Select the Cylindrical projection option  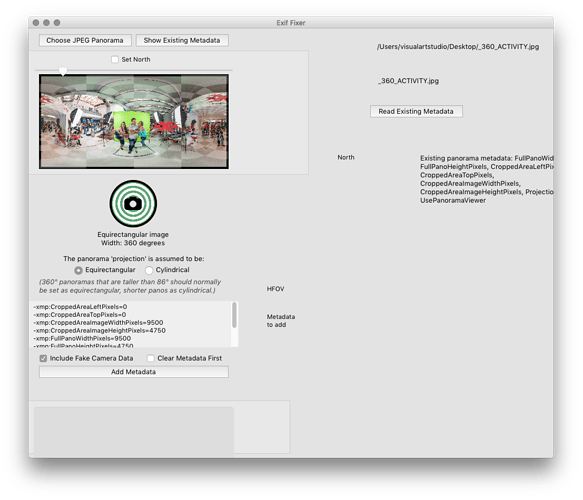pos(149,270)
